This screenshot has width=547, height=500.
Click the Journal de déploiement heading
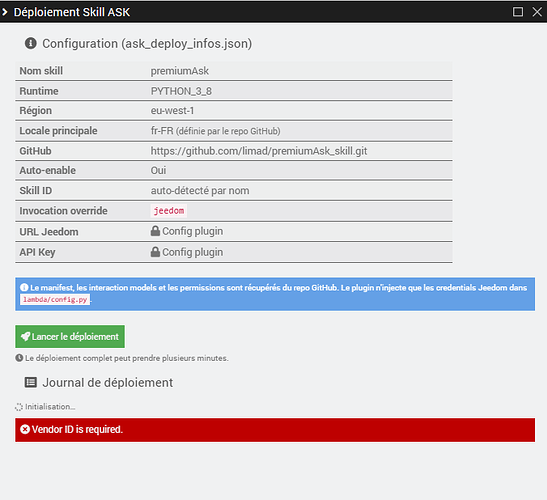coord(107,382)
